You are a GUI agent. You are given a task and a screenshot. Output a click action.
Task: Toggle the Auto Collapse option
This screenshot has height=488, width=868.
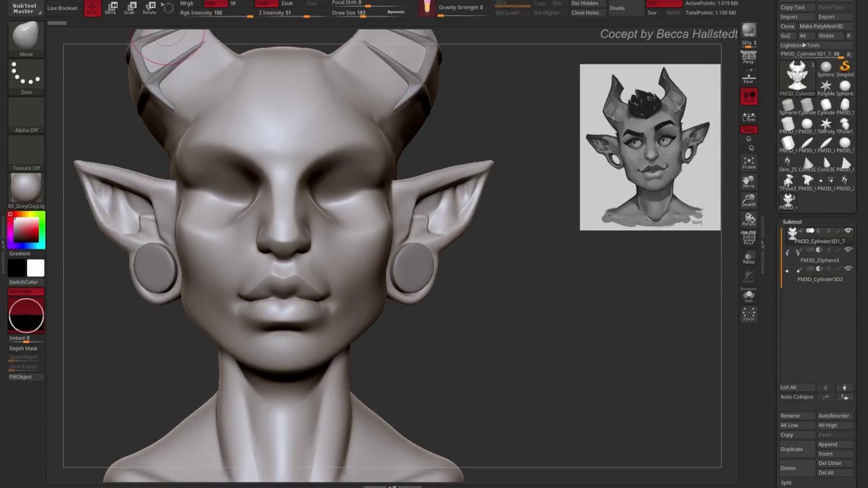coord(796,396)
